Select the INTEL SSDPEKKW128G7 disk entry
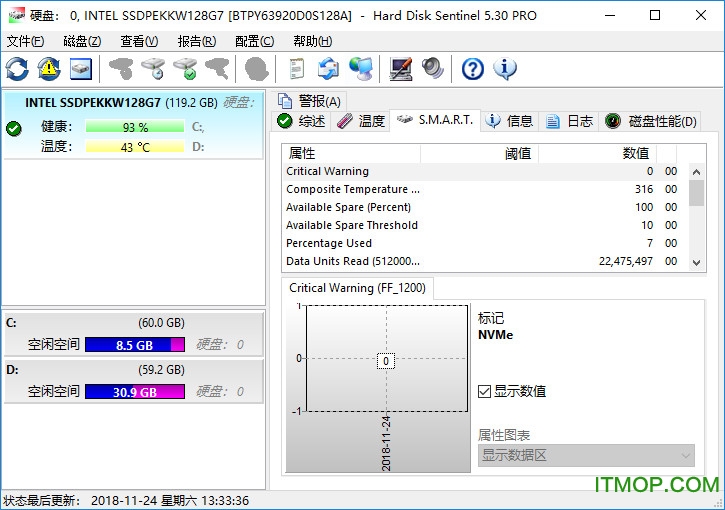This screenshot has width=725, height=510. click(133, 125)
